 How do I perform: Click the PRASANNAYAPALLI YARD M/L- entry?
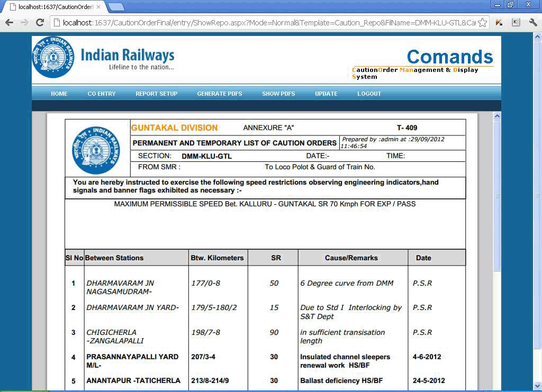(132, 361)
